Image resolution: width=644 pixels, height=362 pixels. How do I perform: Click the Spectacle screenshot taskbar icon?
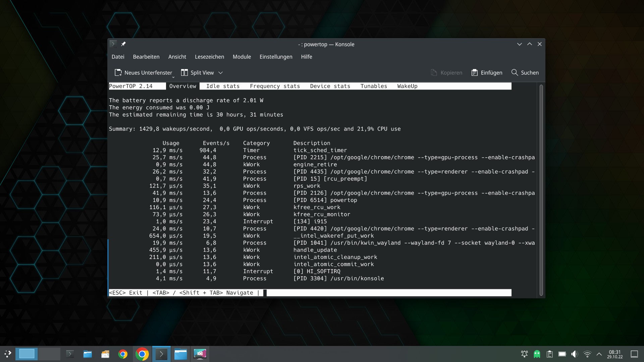[200, 354]
